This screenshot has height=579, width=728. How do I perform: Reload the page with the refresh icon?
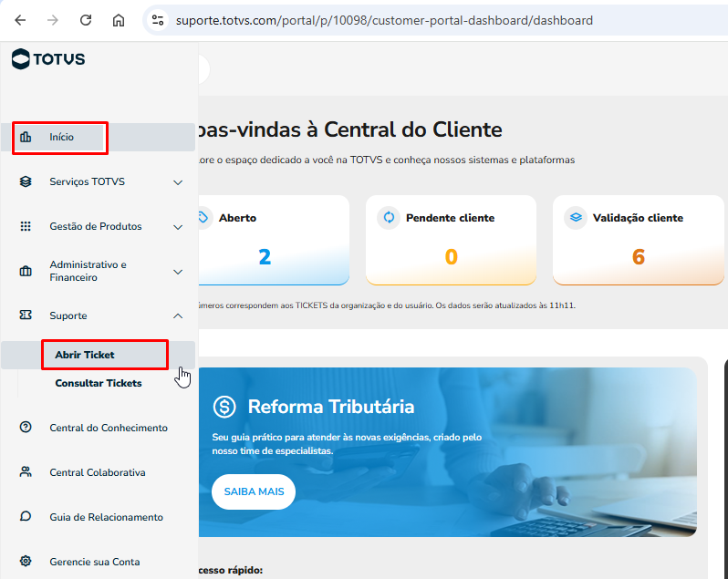coord(86,20)
